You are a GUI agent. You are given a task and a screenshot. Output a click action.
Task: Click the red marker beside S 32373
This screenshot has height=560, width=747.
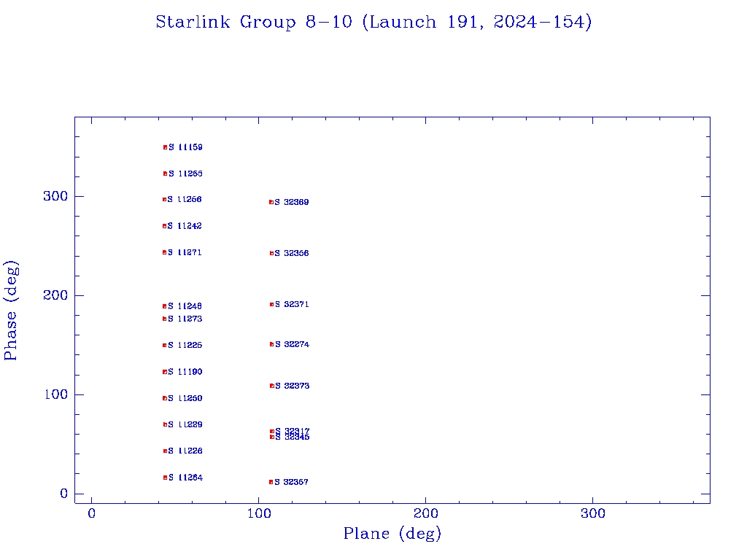click(271, 386)
